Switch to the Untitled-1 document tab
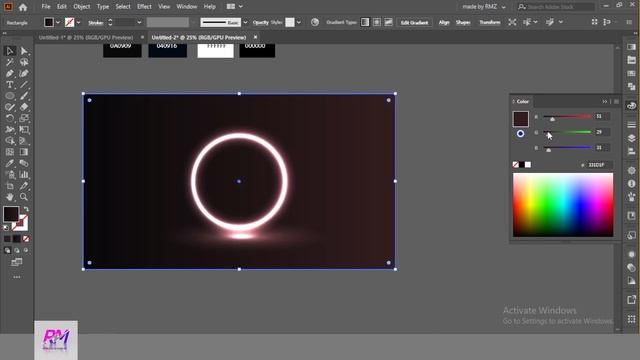 (86, 37)
